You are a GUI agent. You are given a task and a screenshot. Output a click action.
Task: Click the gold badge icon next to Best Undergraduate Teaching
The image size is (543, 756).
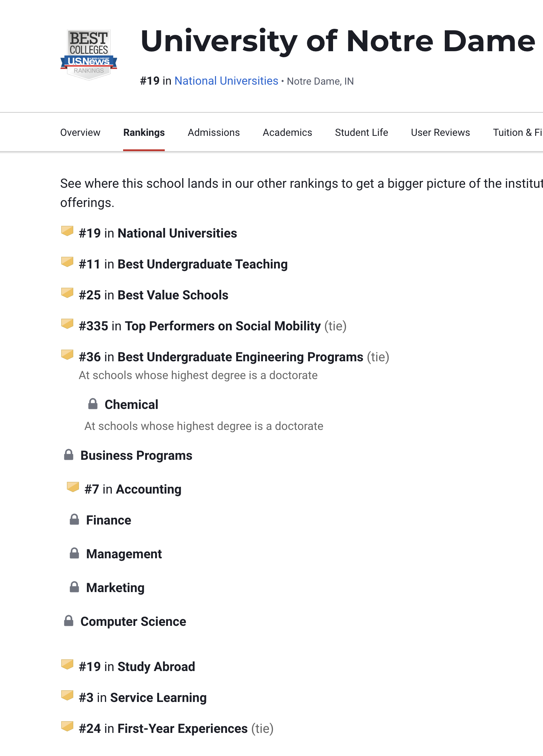(x=67, y=262)
